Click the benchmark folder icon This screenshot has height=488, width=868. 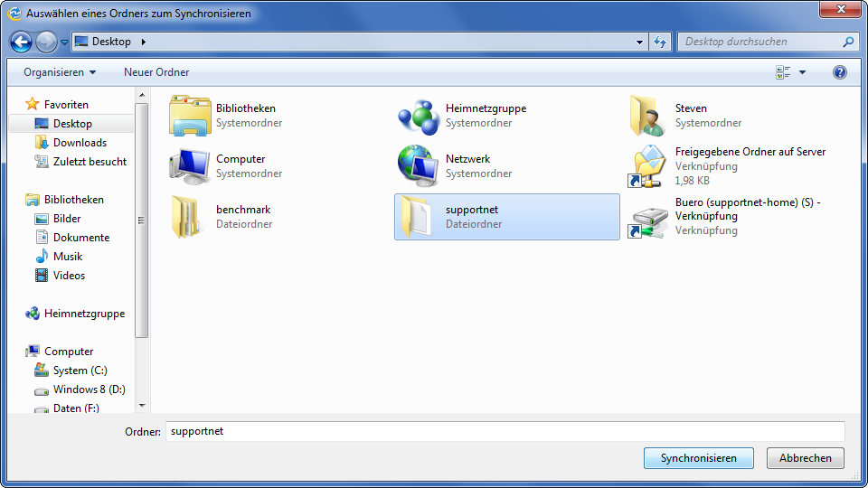(186, 217)
